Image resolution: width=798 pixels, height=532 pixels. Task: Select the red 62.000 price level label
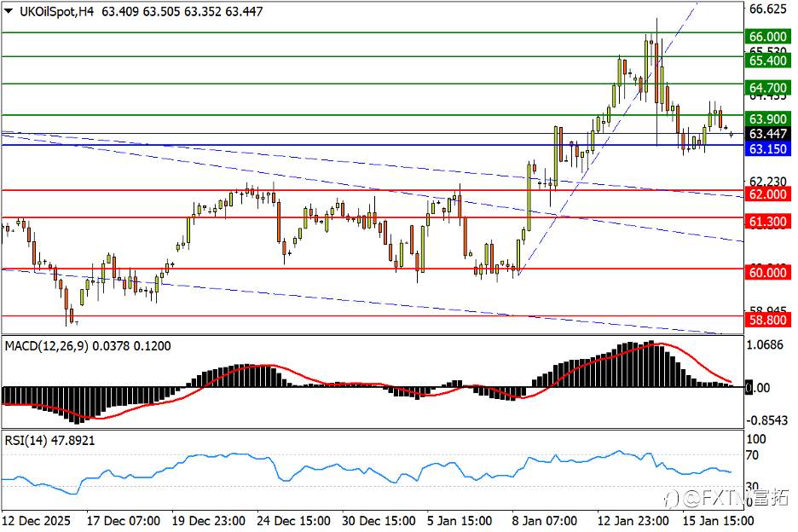[768, 194]
